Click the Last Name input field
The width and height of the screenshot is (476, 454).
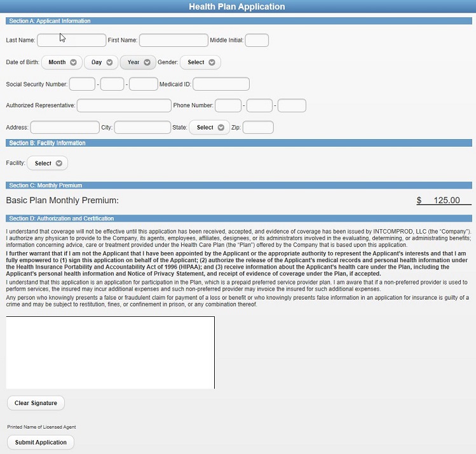click(x=71, y=41)
